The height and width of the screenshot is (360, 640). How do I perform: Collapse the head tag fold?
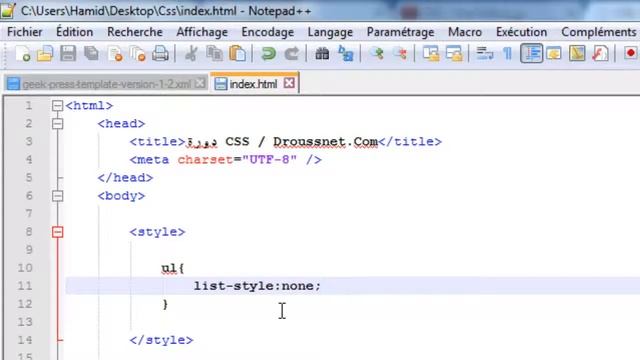tap(58, 124)
